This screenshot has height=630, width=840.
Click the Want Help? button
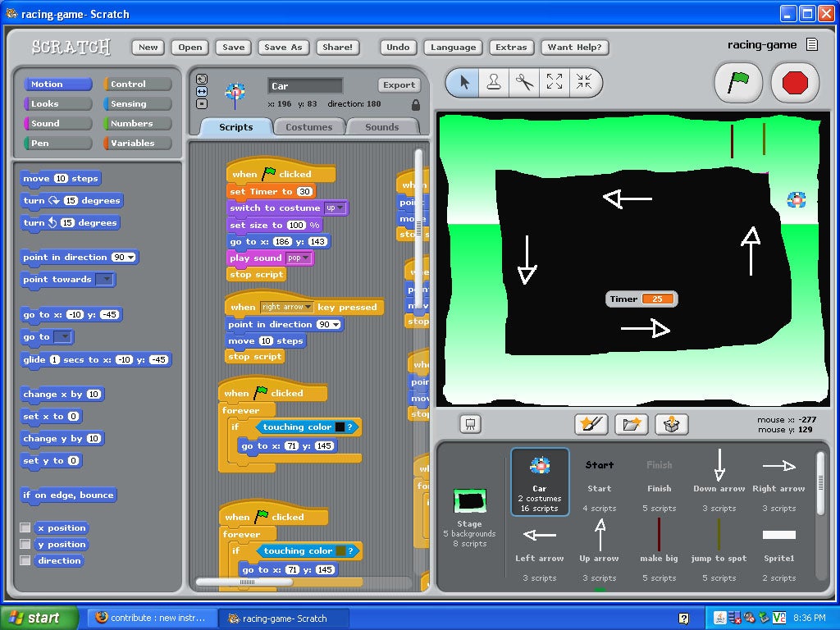[x=575, y=47]
